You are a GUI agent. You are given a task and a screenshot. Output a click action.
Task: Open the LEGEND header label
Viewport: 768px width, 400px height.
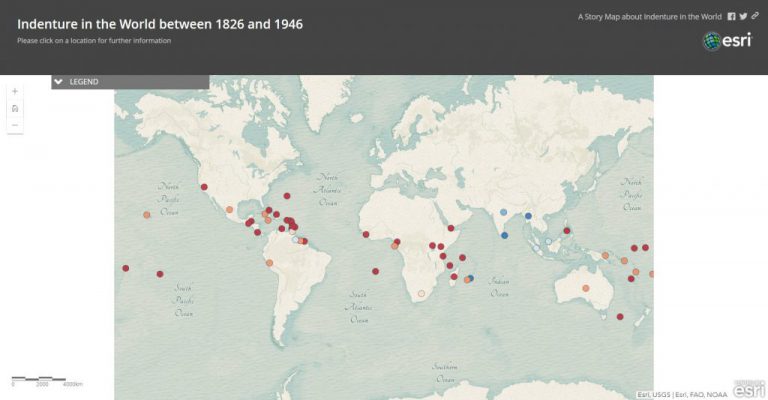84,82
